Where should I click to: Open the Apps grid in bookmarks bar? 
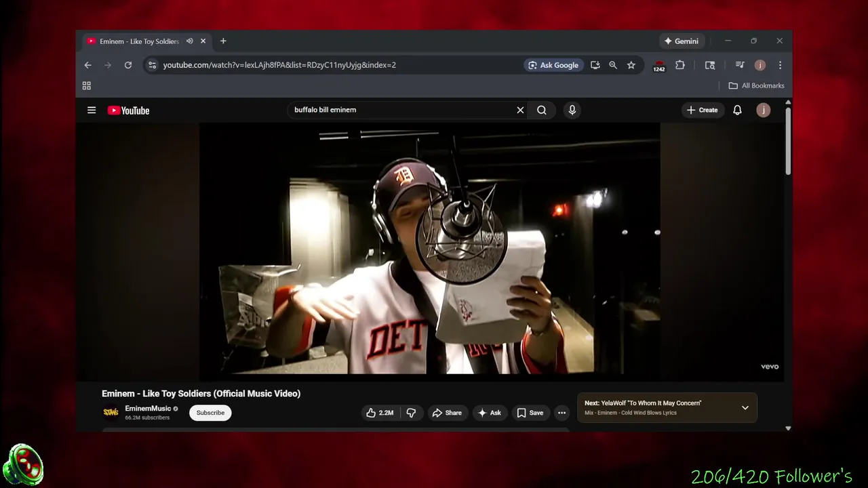[87, 85]
